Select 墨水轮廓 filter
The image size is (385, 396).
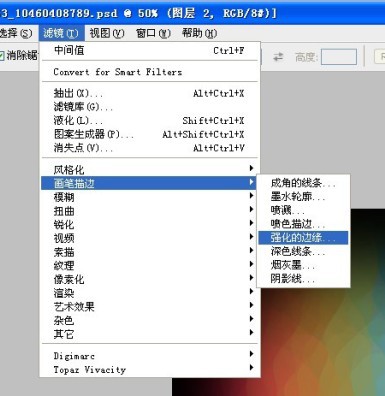pos(303,197)
